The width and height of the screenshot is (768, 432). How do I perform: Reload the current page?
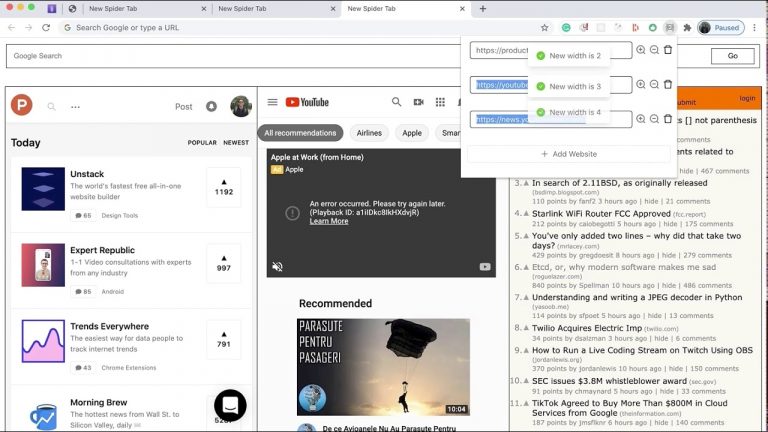tap(46, 28)
